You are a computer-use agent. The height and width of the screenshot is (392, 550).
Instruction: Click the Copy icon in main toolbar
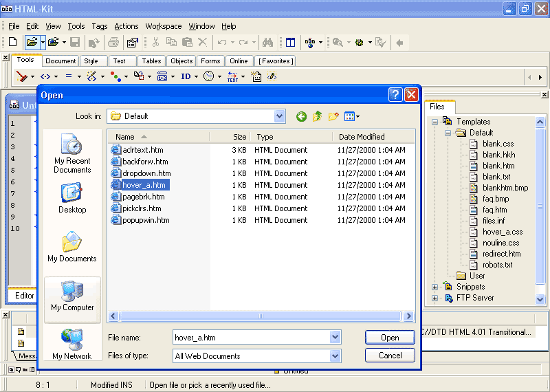[171, 42]
